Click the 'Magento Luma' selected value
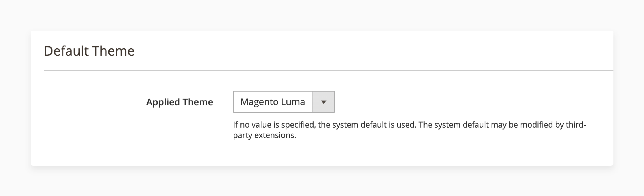Viewport: 644px width, 196px height. (273, 102)
